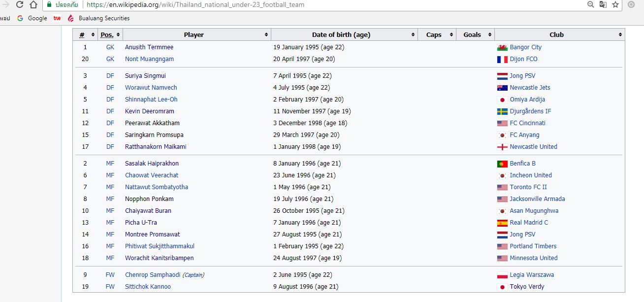This screenshot has height=302, width=644.
Task: Sort table by the Caps column
Action: click(437, 34)
